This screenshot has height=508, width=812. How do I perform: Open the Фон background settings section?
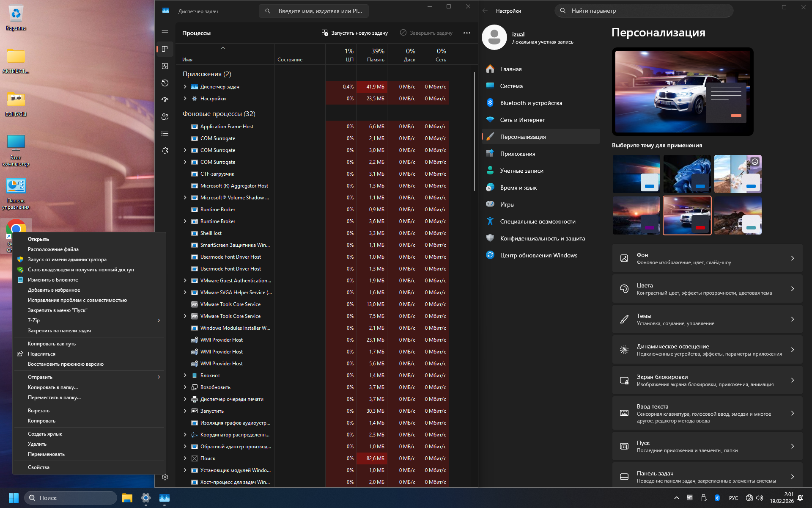[x=707, y=258]
